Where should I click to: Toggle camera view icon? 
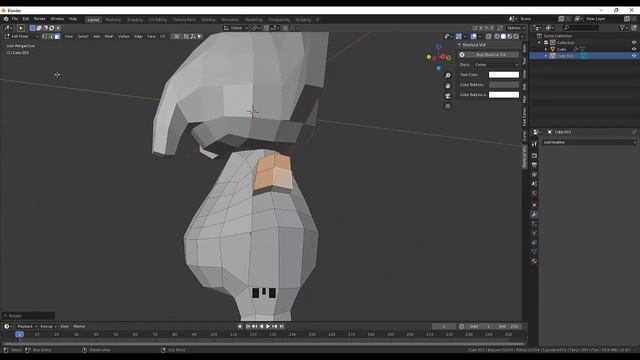448,96
